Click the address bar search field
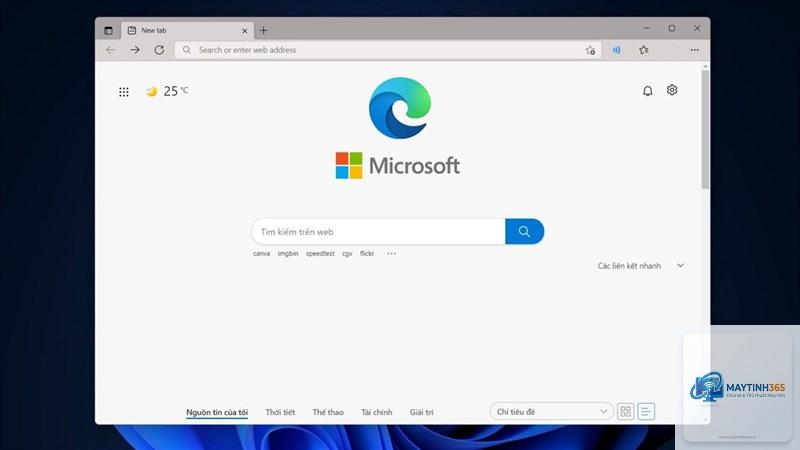 click(x=388, y=50)
